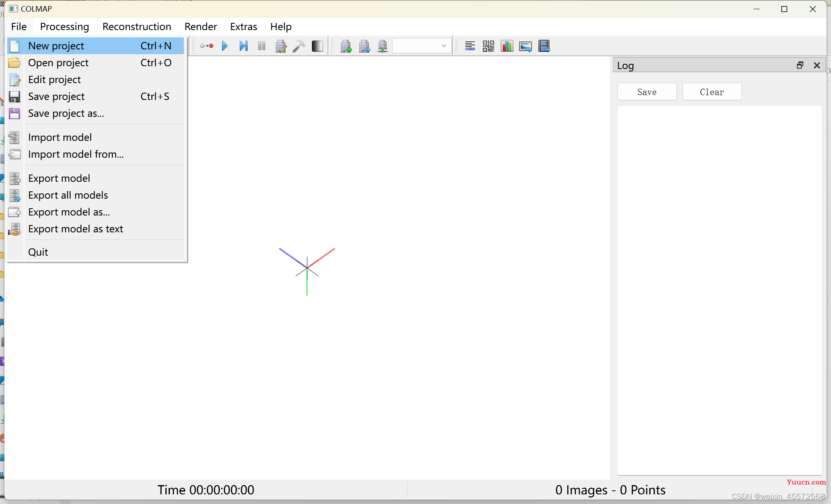Image resolution: width=831 pixels, height=504 pixels.
Task: Select Export model as... option
Action: [68, 211]
